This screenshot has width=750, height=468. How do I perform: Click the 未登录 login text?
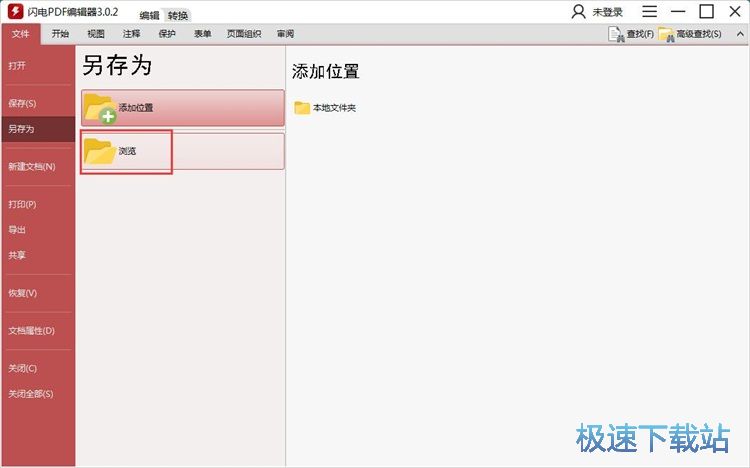pos(607,12)
